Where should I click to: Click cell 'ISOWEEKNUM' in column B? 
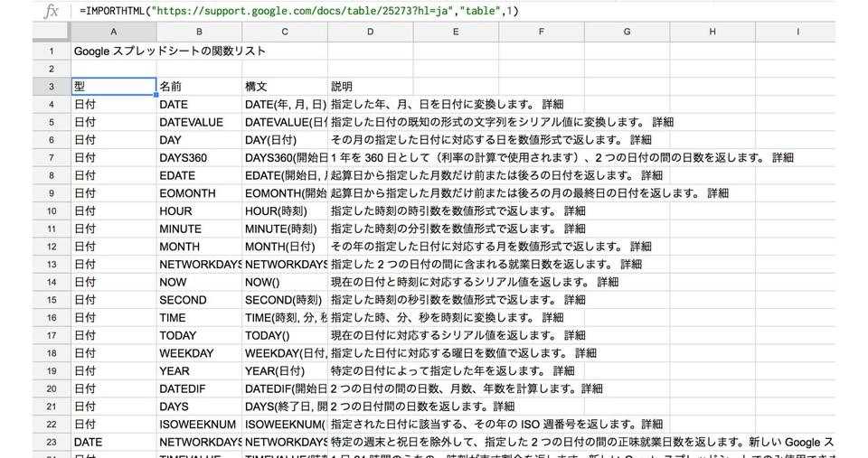tap(199, 425)
